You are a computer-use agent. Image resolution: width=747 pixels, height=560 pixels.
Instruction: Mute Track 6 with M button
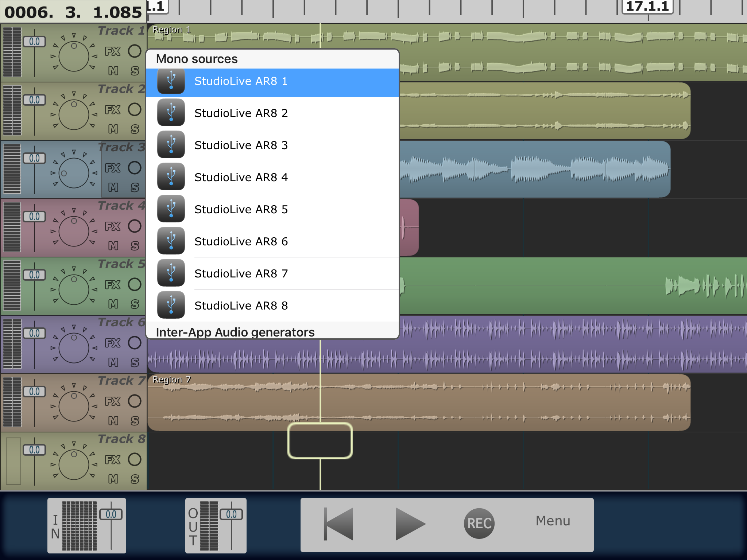(x=113, y=362)
